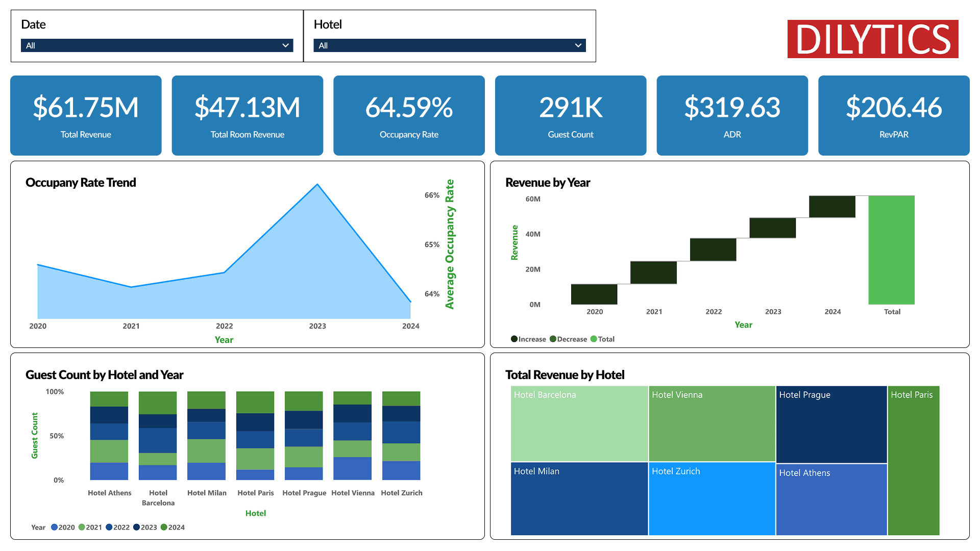Expand the Date dropdown chevron
The width and height of the screenshot is (980, 551).
(285, 45)
